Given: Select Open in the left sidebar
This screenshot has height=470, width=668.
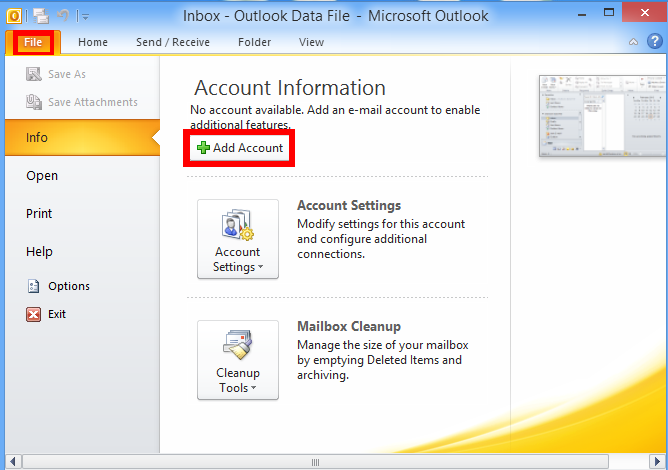Looking at the screenshot, I should pos(42,175).
